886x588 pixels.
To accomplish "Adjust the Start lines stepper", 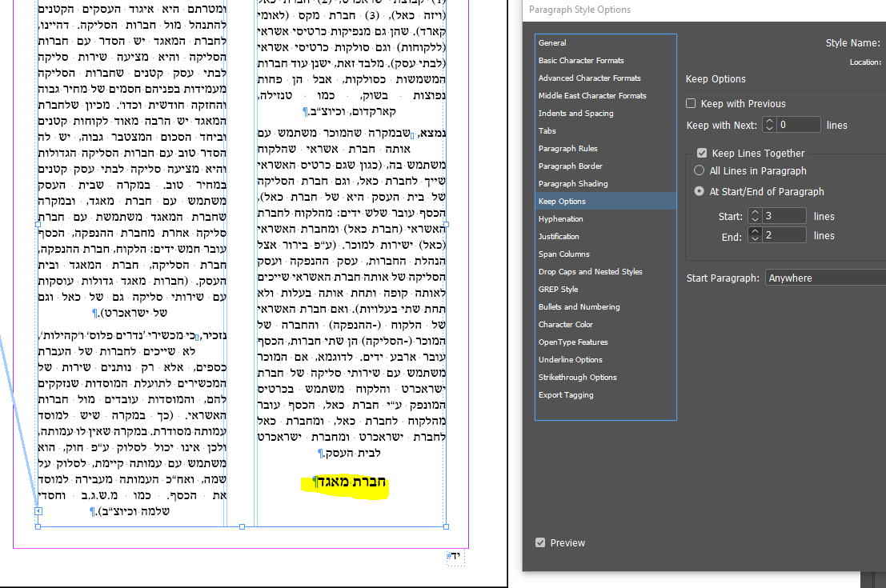I will pos(755,216).
